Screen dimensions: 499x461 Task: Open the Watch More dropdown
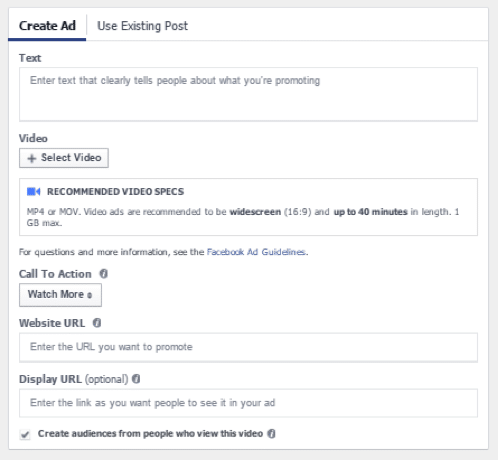[x=60, y=295]
